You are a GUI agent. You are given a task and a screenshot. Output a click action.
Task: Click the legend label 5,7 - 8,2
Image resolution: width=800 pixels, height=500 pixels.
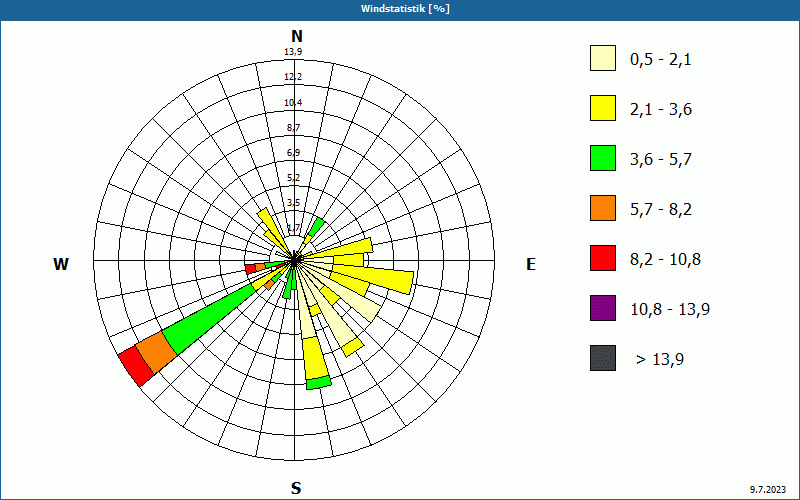tap(661, 210)
